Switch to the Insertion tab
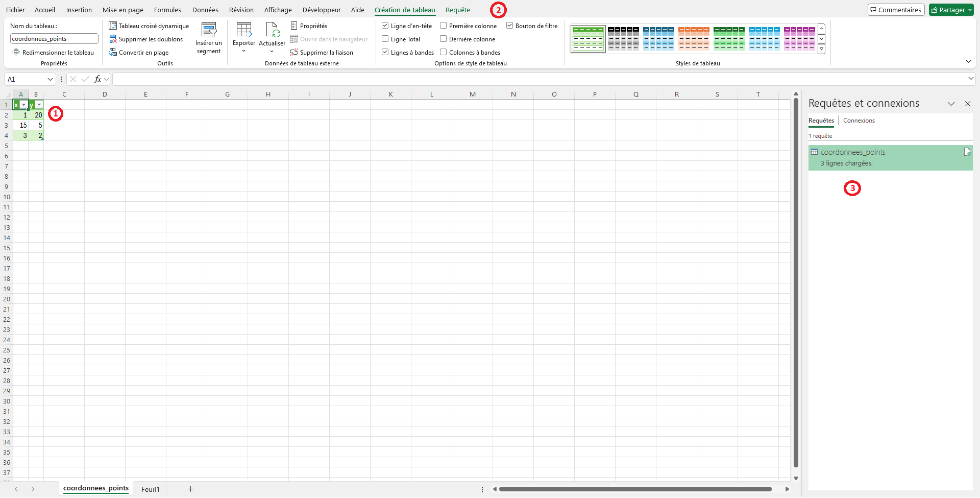This screenshot has height=498, width=980. (79, 10)
